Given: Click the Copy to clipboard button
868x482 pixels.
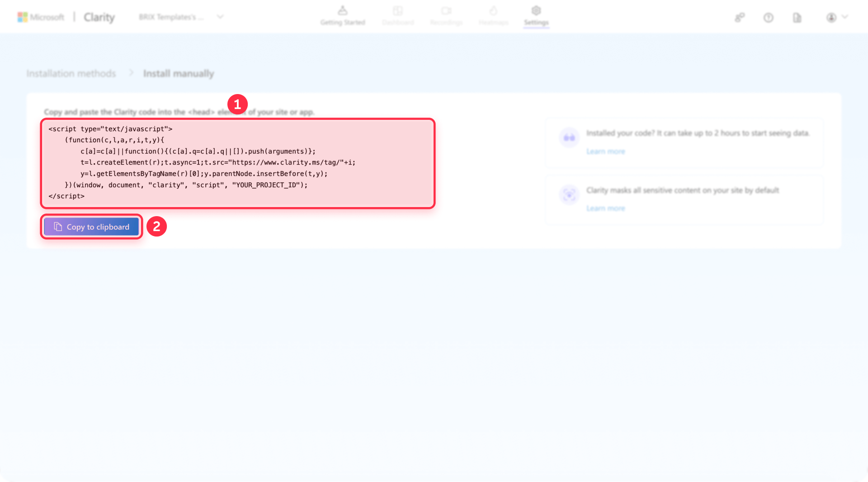Looking at the screenshot, I should point(91,227).
